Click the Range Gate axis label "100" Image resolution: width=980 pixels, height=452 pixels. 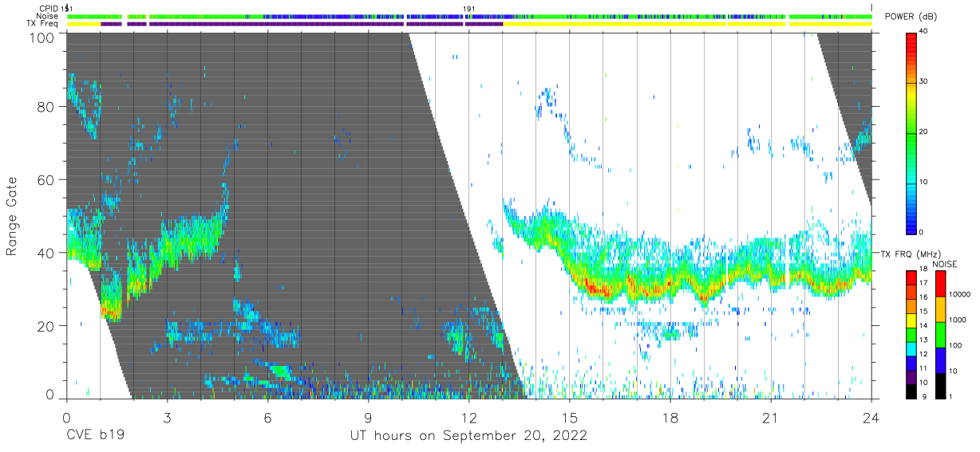click(41, 37)
